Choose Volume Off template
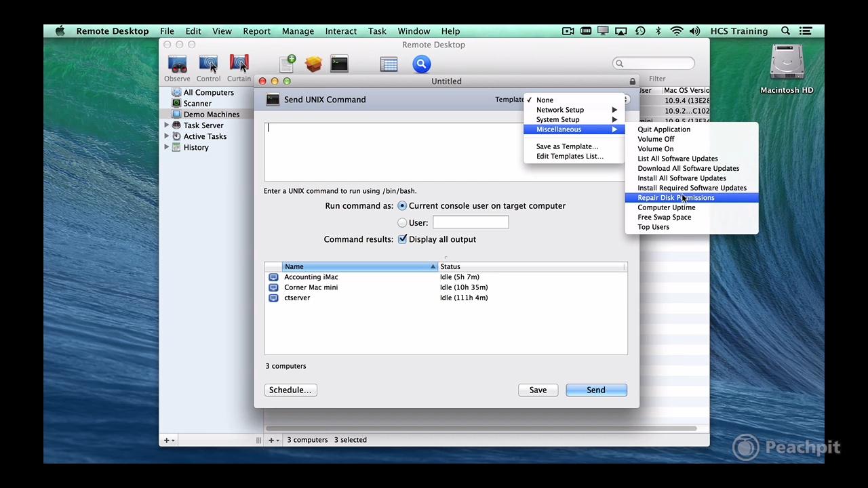Viewport: 868px width, 488px height. coord(692,139)
